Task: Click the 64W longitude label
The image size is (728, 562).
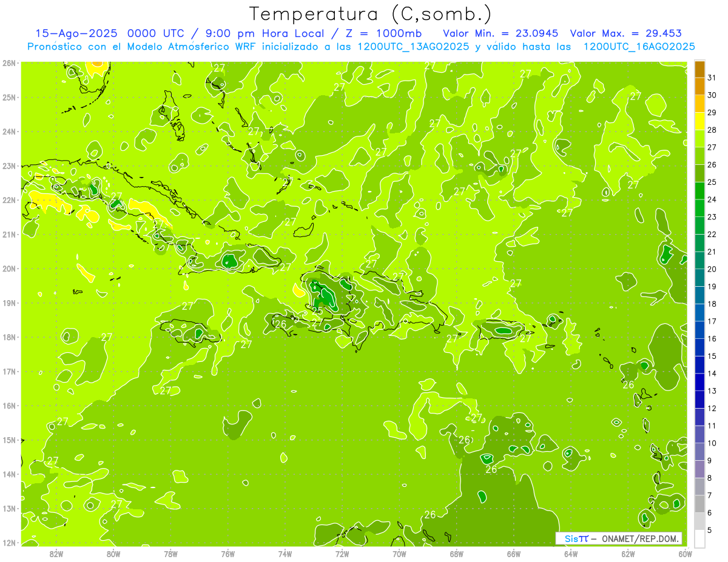Action: [570, 554]
